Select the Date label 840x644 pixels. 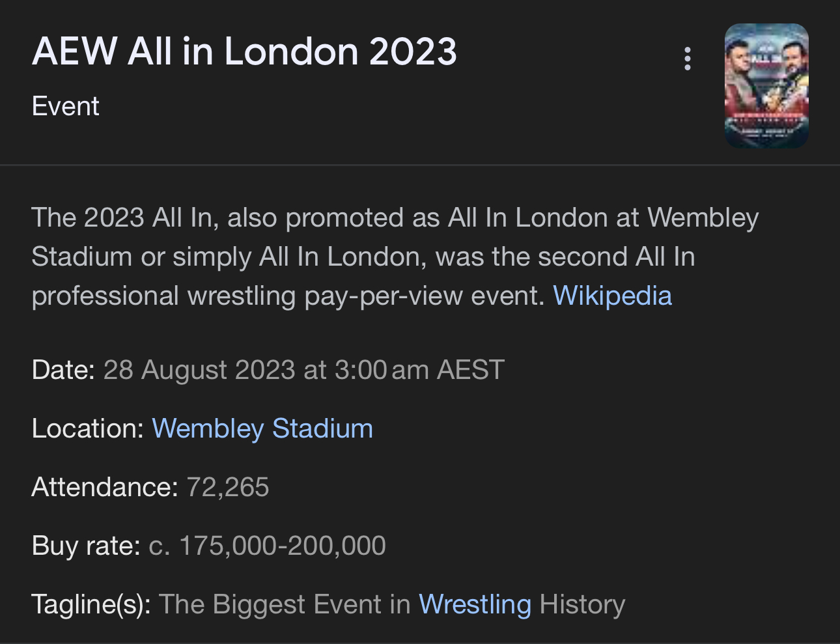(x=63, y=370)
